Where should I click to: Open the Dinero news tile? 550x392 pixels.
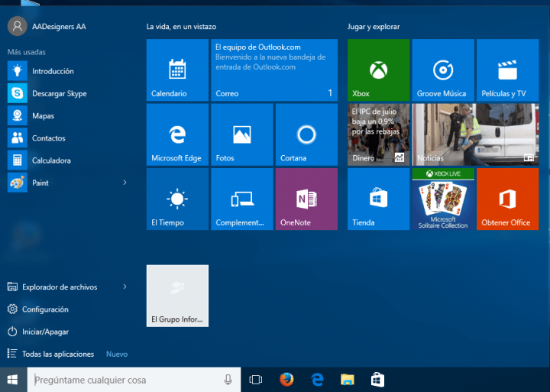coord(378,134)
